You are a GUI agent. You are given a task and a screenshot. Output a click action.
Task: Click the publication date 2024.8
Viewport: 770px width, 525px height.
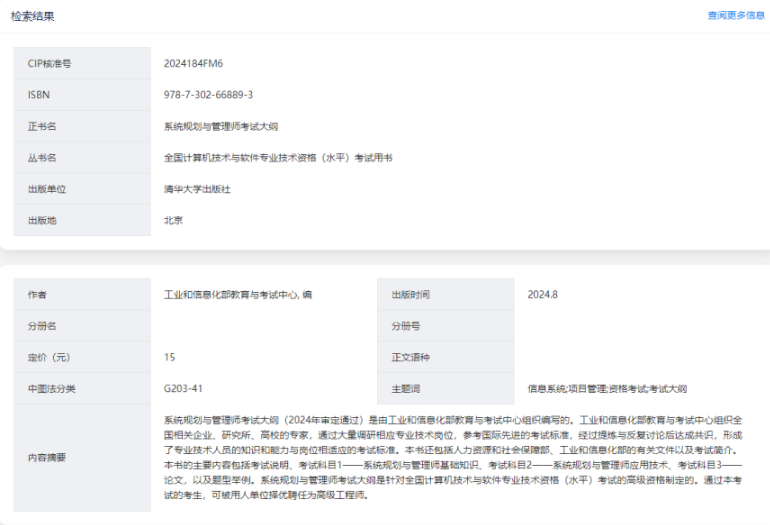click(x=542, y=295)
